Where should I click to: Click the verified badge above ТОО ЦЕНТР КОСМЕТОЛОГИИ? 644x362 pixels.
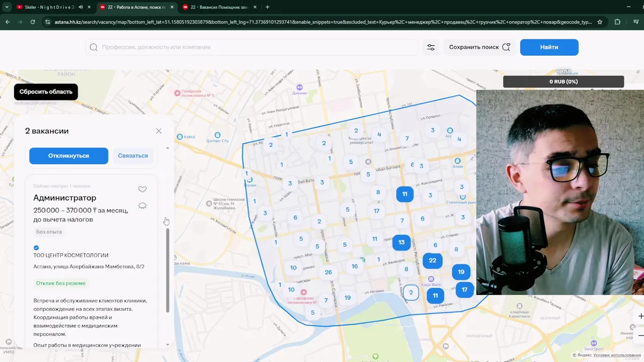coord(36,247)
